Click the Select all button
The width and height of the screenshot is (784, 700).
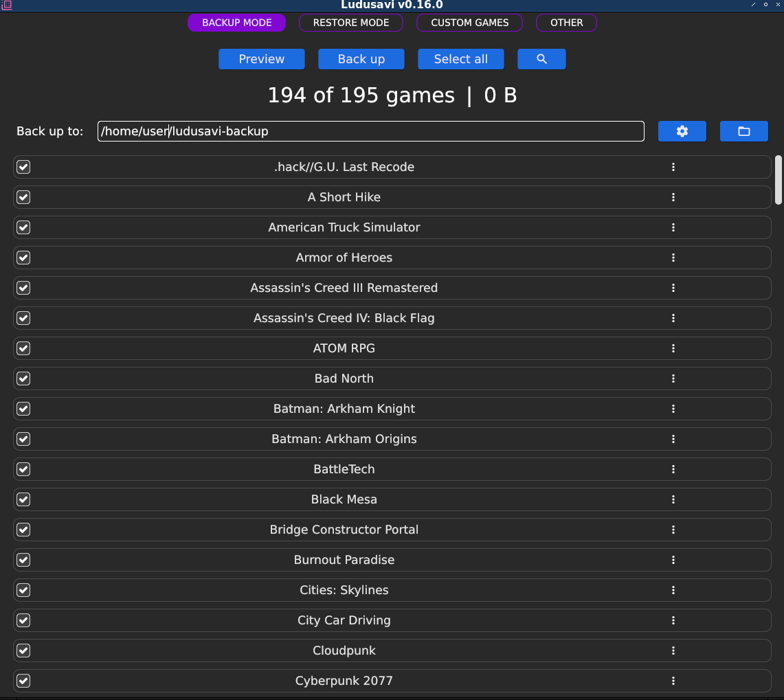tap(460, 59)
